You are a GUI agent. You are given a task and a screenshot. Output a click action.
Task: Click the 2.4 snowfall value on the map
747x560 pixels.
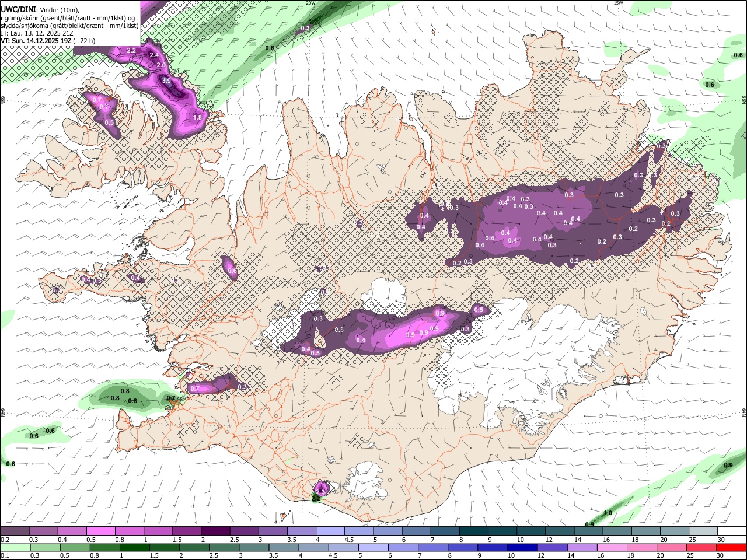[154, 55]
